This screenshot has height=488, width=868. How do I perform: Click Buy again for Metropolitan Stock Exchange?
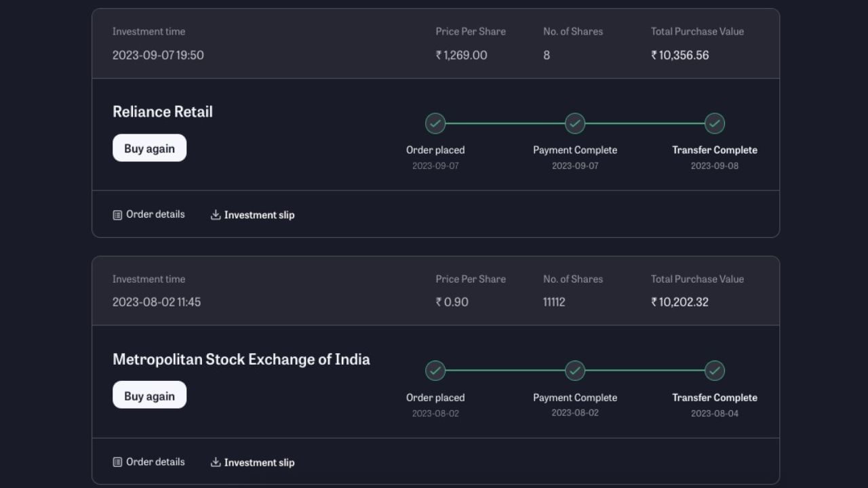click(x=149, y=395)
